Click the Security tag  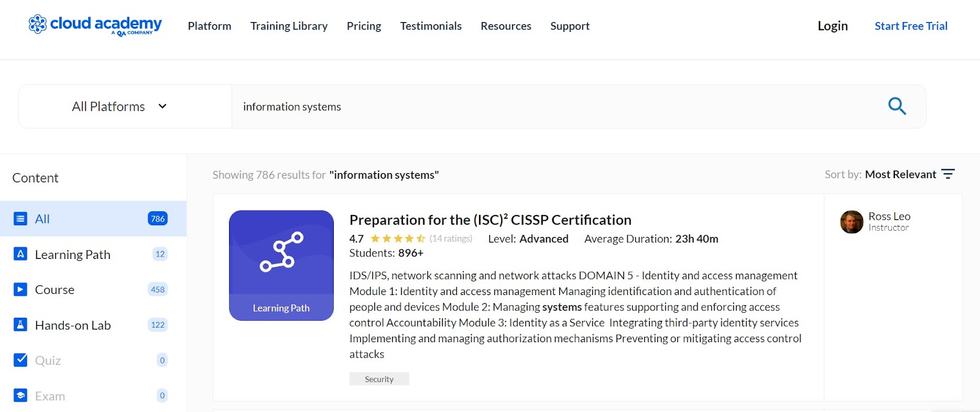[x=379, y=379]
